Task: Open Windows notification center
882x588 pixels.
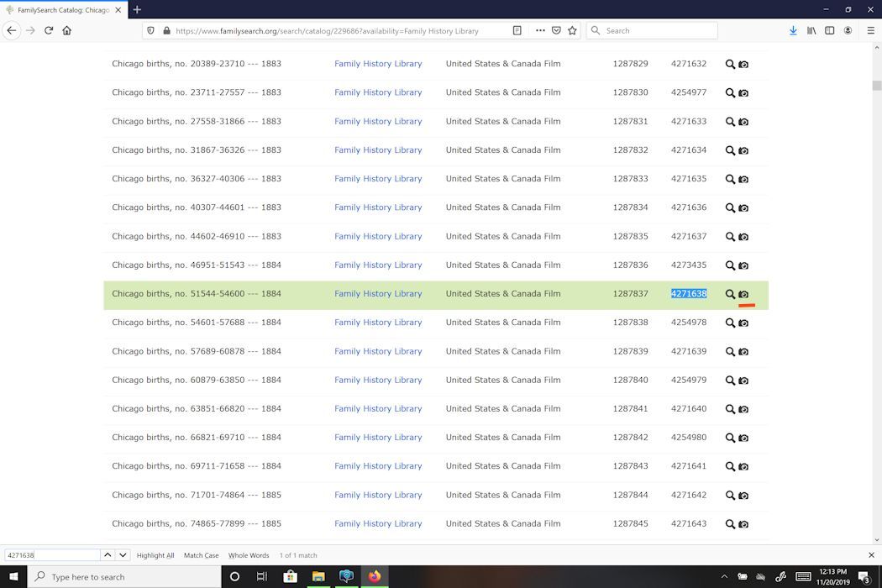Action: 864,577
